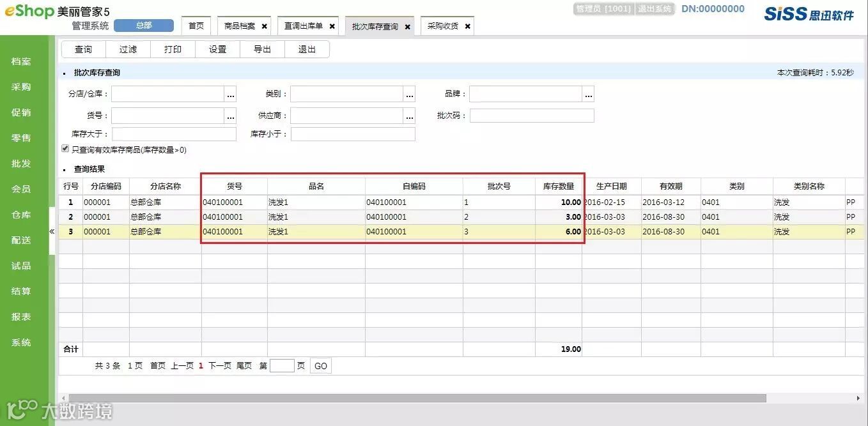
Task: Click the 批次码 input field
Action: coord(532,116)
